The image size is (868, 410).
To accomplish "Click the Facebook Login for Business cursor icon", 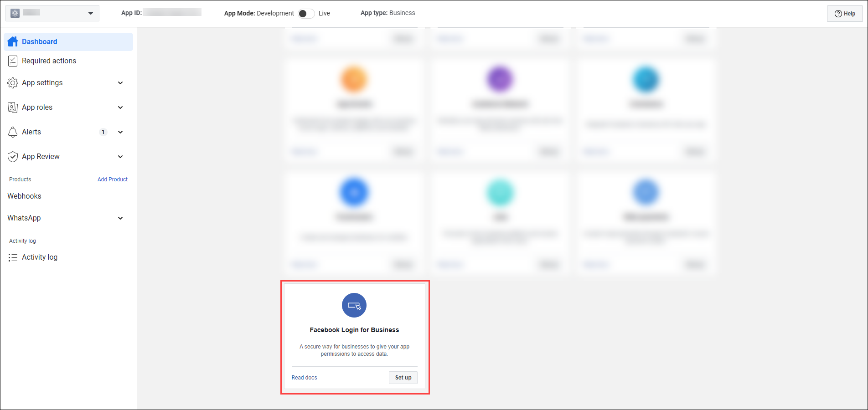I will point(354,305).
